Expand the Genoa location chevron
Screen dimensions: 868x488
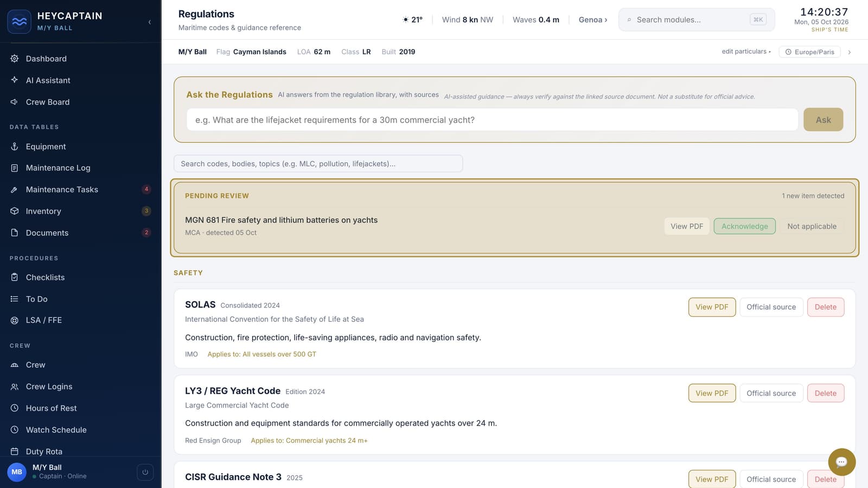point(606,20)
